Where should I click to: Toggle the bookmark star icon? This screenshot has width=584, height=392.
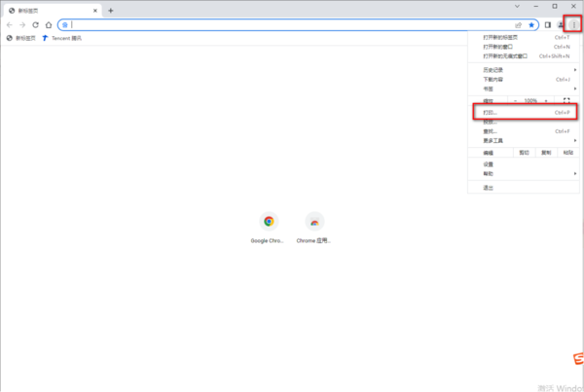point(531,25)
